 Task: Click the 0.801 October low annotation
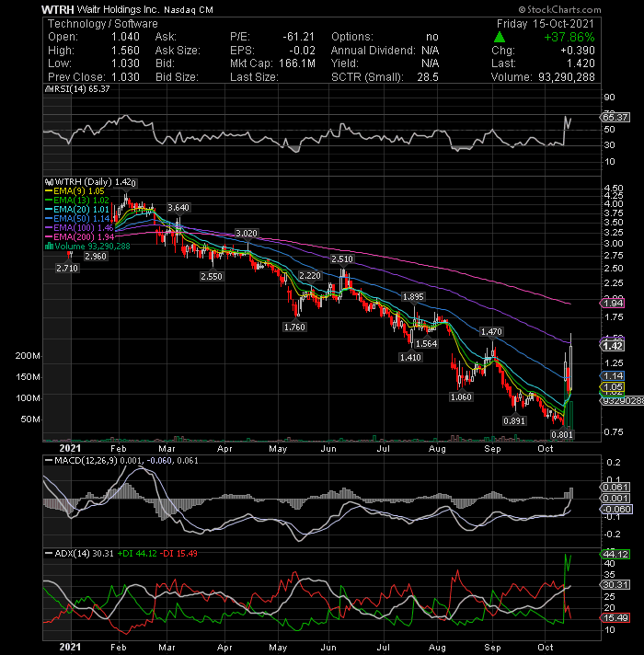[562, 434]
